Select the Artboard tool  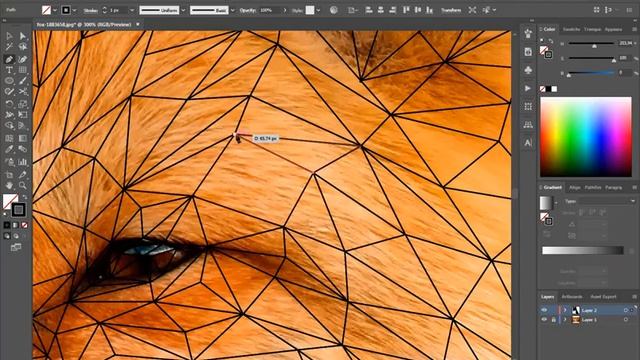9,175
